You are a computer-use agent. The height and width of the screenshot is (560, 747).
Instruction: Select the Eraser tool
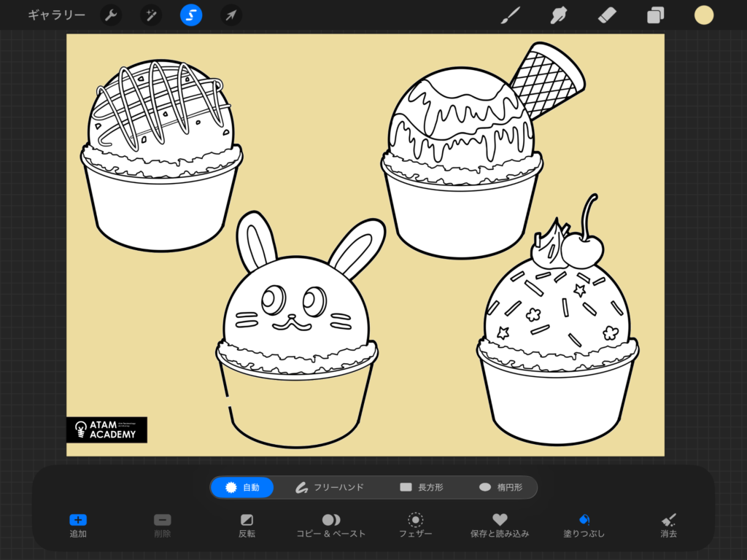click(607, 15)
